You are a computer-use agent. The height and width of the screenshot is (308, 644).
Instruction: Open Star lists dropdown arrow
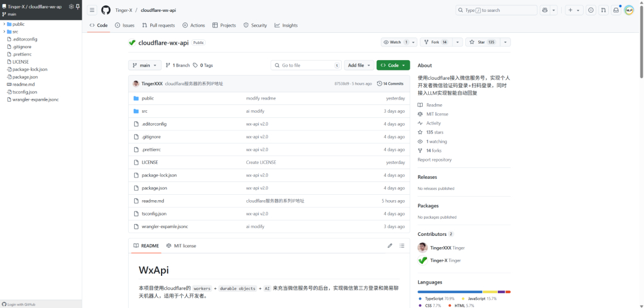(x=505, y=42)
